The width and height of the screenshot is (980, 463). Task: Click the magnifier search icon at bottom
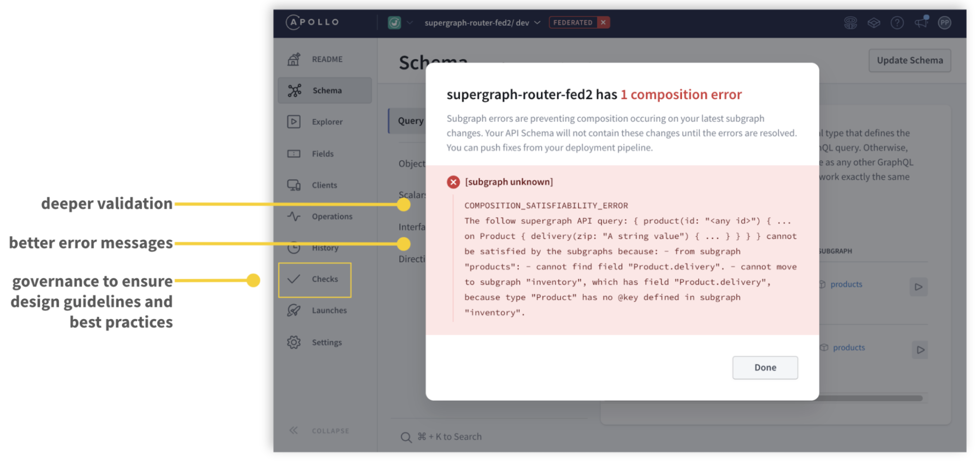click(406, 437)
